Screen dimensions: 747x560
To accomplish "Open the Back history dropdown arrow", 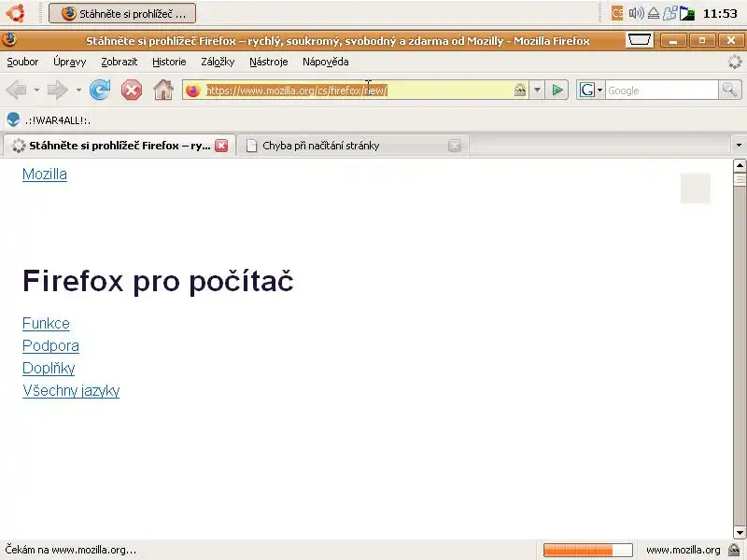I will [x=36, y=90].
